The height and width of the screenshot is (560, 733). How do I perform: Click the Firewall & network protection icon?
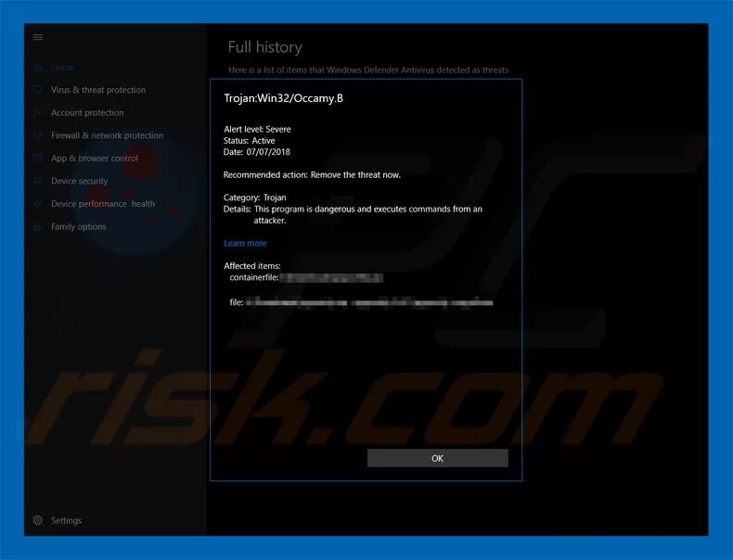click(37, 135)
